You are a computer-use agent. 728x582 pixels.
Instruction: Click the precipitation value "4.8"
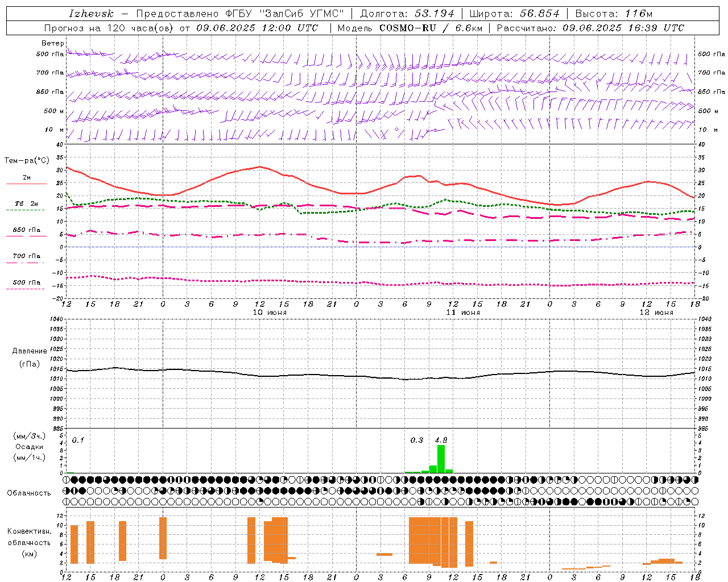441,440
